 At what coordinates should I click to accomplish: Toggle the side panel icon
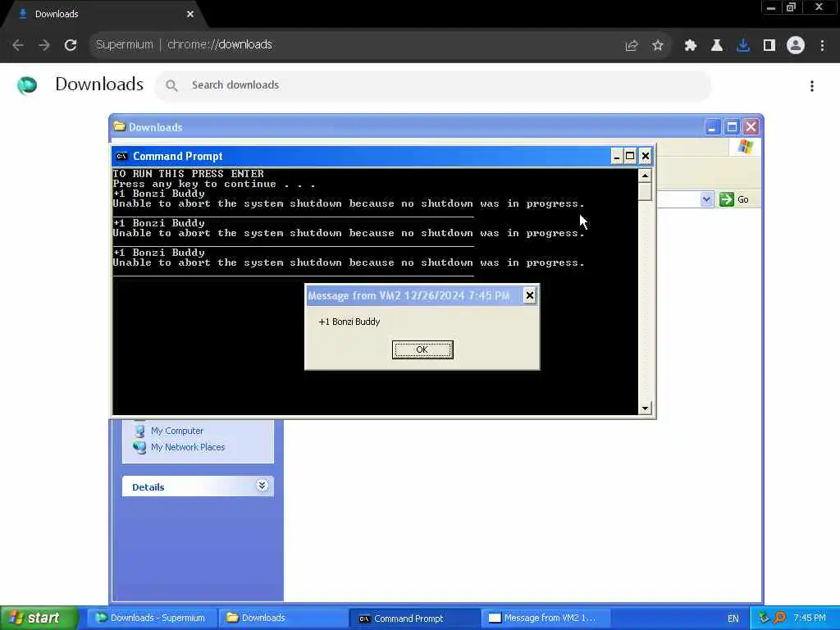point(769,46)
